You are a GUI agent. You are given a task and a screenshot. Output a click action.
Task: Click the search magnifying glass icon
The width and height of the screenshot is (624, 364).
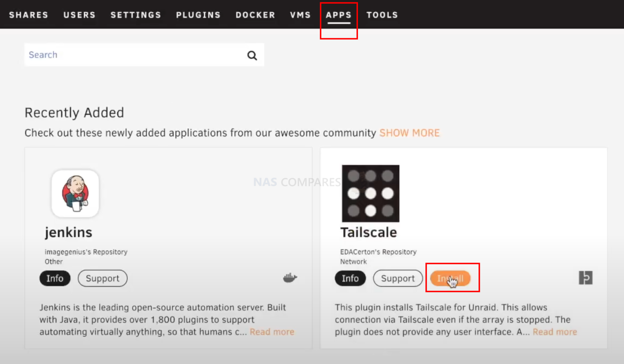pyautogui.click(x=252, y=55)
